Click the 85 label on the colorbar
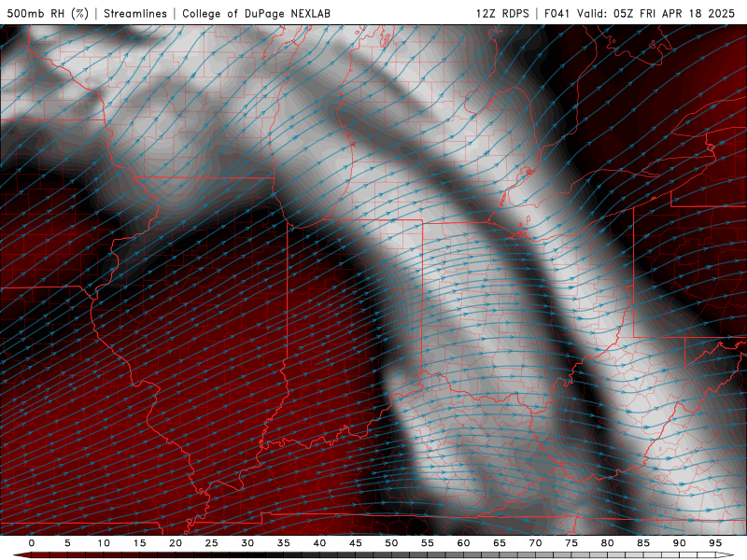747x560 pixels. pyautogui.click(x=643, y=543)
